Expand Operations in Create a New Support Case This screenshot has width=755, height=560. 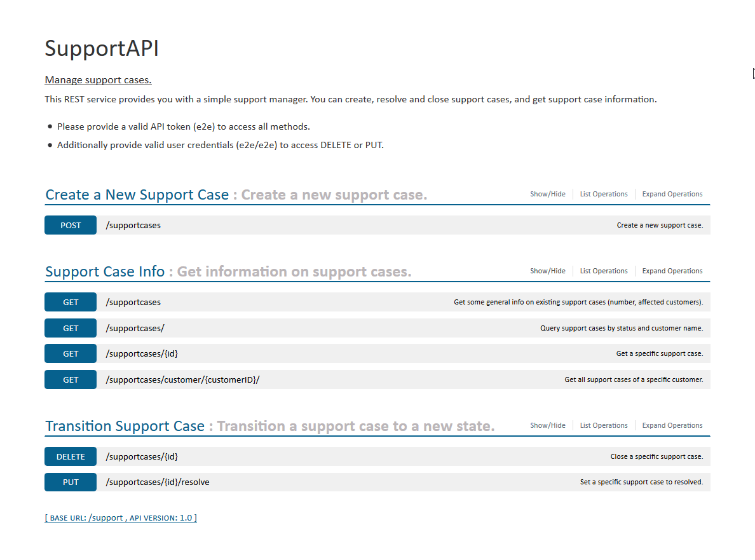coord(672,195)
